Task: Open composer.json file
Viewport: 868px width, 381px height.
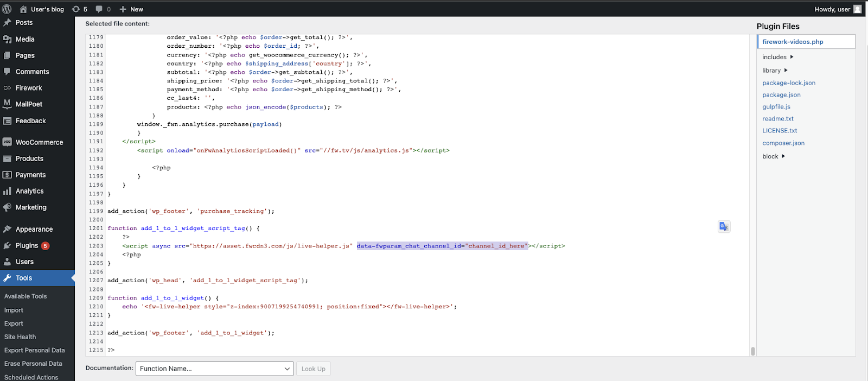Action: [x=783, y=143]
